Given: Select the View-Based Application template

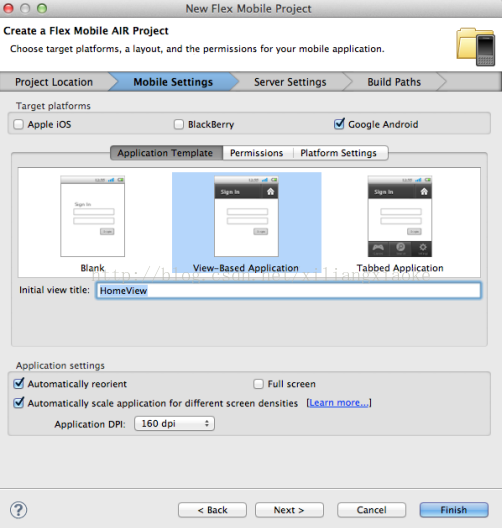Looking at the screenshot, I should 246,222.
